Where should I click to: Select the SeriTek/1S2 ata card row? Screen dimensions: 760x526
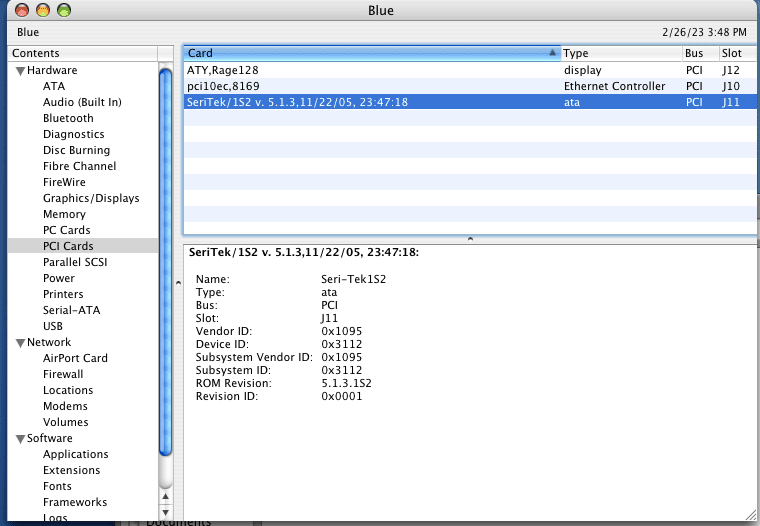(370, 102)
